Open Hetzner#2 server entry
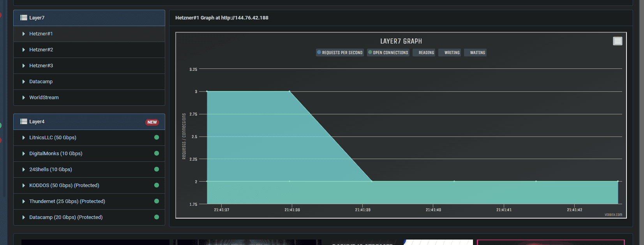 point(89,50)
